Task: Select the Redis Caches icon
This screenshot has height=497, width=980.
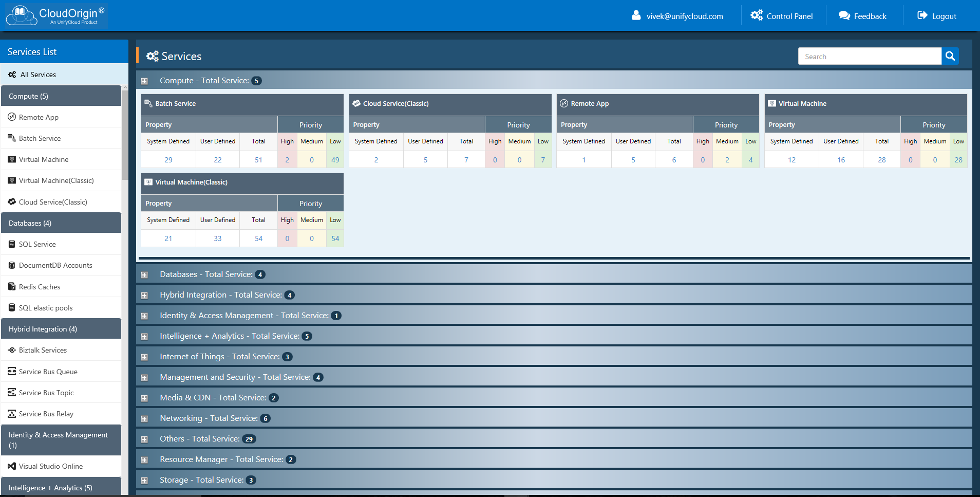Action: tap(12, 287)
